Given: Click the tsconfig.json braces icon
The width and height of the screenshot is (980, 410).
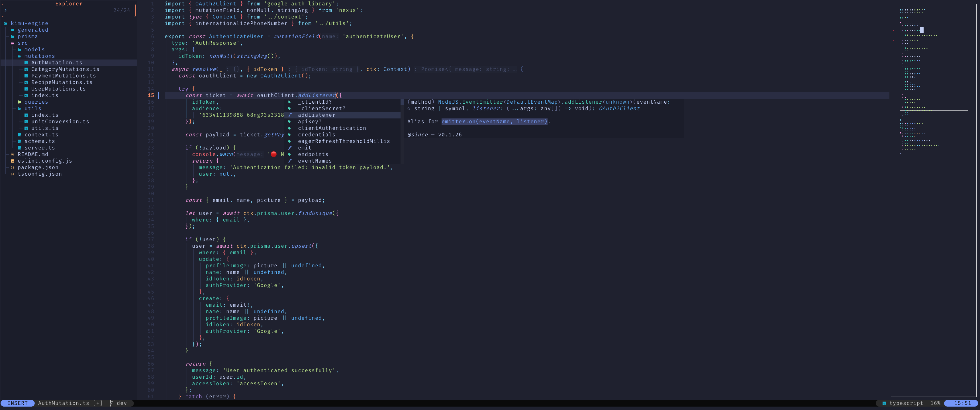Looking at the screenshot, I should click(x=13, y=174).
